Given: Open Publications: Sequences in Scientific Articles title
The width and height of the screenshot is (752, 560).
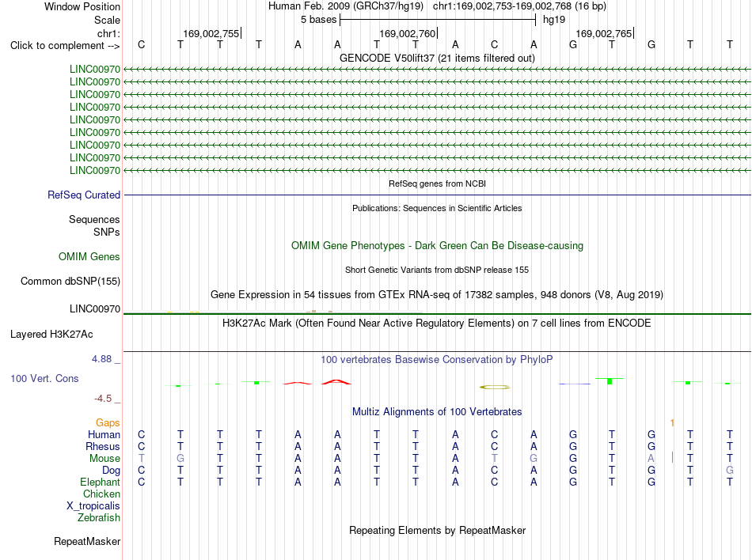Looking at the screenshot, I should pyautogui.click(x=437, y=208).
